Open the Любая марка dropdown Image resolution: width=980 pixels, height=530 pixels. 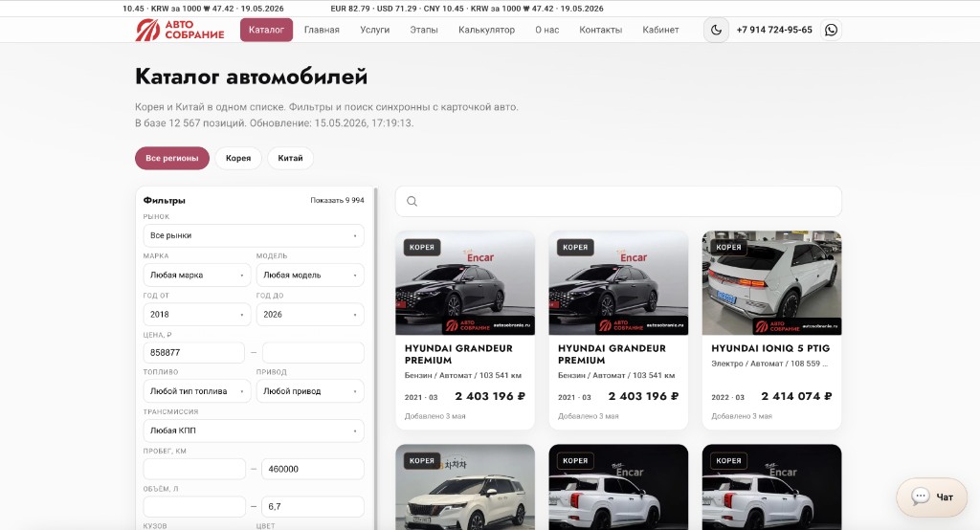click(197, 275)
